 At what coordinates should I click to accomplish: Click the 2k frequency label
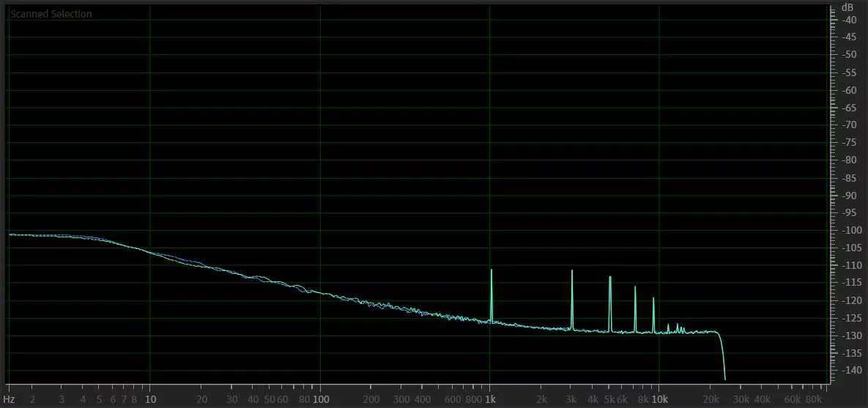pyautogui.click(x=541, y=399)
